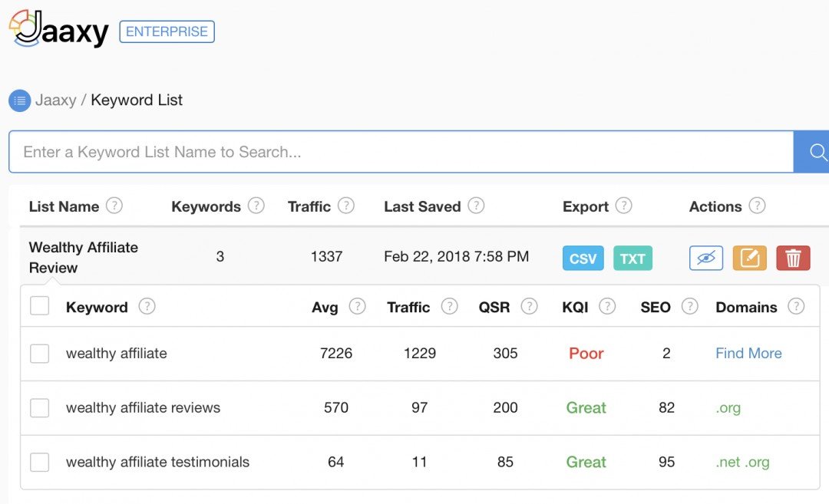Screen dimensions: 829x504
Task: Click the list traffic value 1337
Action: click(327, 256)
